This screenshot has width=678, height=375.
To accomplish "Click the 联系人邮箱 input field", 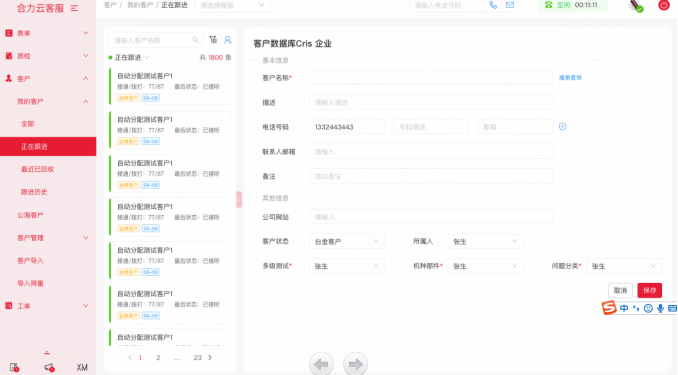I will pyautogui.click(x=431, y=151).
